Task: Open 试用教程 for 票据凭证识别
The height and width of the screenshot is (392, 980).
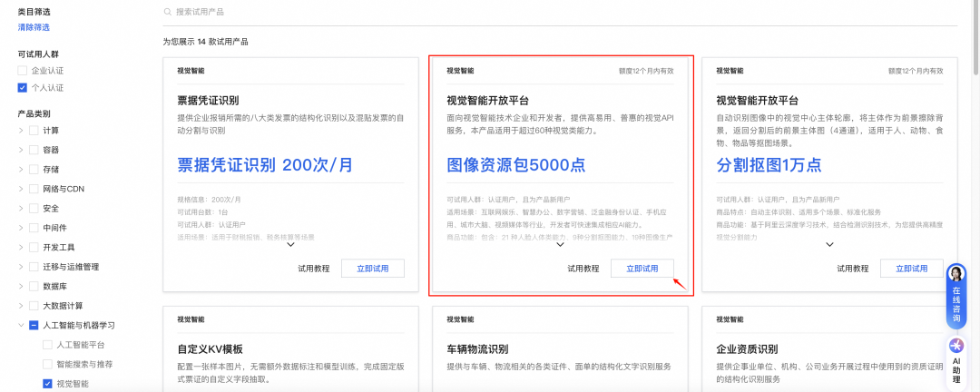Action: [314, 269]
